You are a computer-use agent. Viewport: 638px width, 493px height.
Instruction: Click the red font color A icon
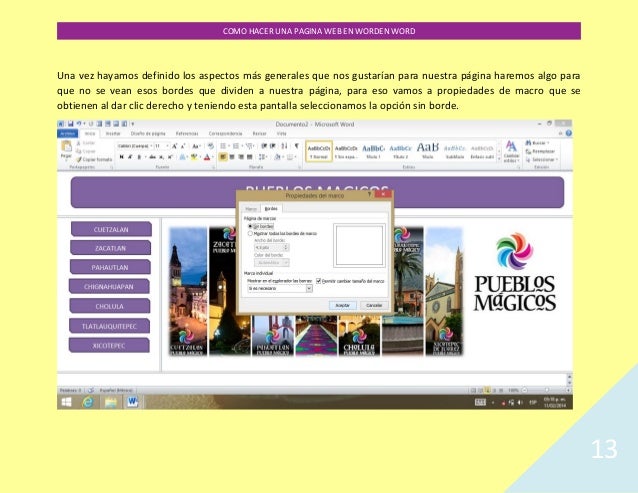coord(207,157)
